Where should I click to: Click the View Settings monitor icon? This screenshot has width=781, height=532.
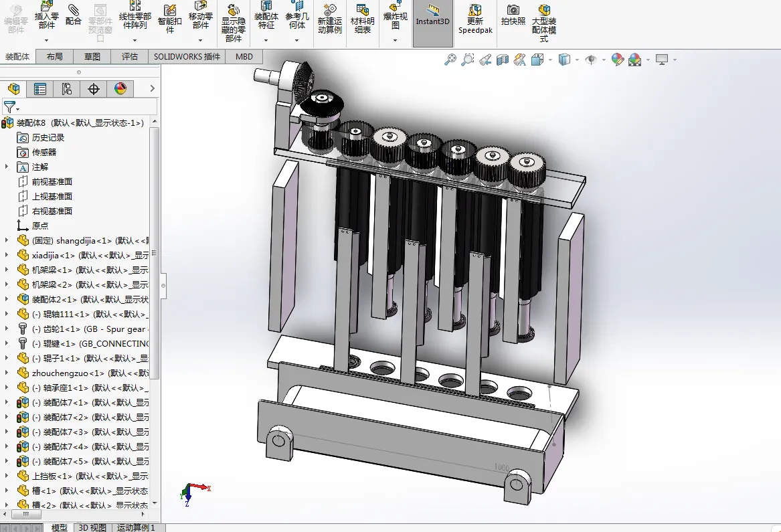point(662,60)
